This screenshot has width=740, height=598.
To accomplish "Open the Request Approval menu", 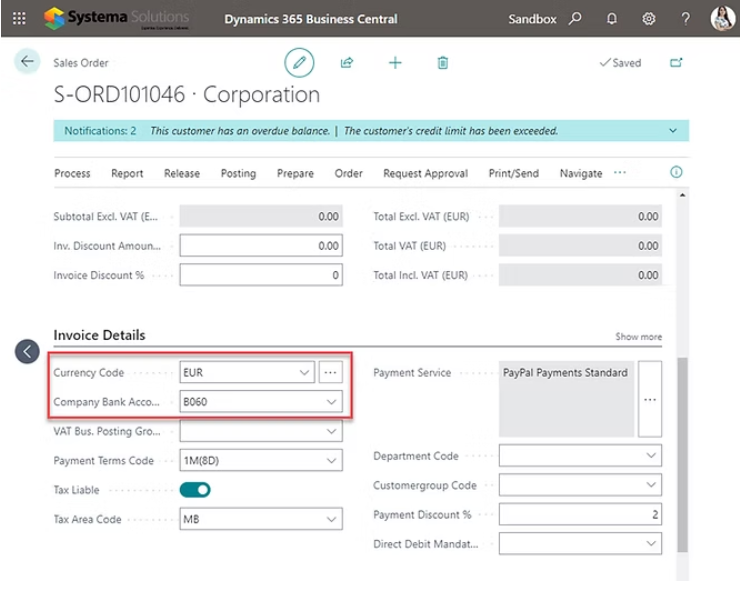I will click(425, 173).
